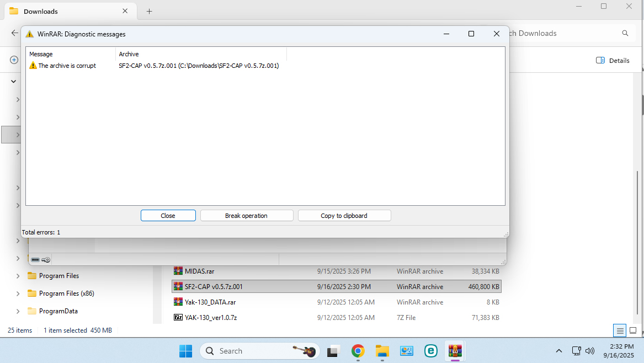Select SF2-CAP v0.5.7z.001 file in Explorer
The height and width of the screenshot is (363, 644).
pos(337,287)
